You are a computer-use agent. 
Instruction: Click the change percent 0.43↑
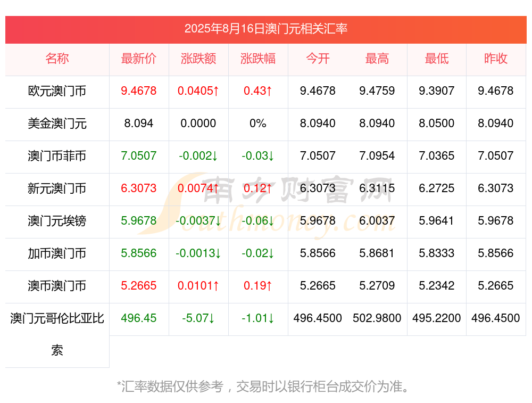[258, 91]
